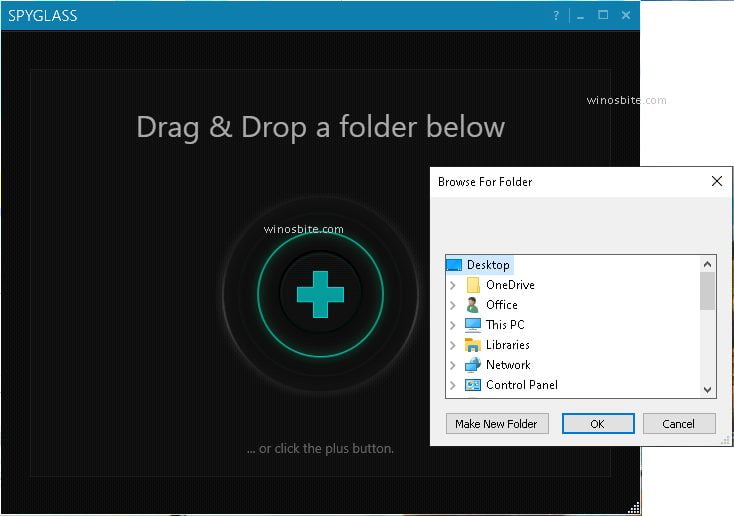Close the Spyglass window
734x516 pixels.
point(626,15)
